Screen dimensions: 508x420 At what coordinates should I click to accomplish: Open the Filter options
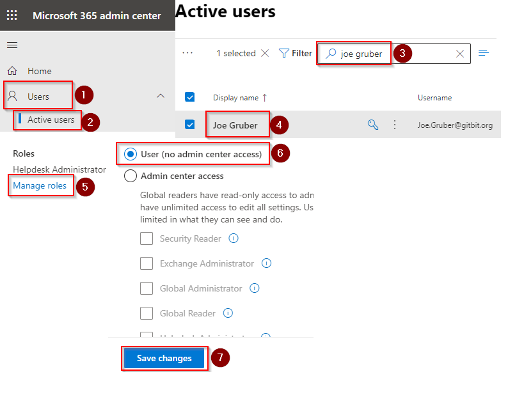click(296, 54)
